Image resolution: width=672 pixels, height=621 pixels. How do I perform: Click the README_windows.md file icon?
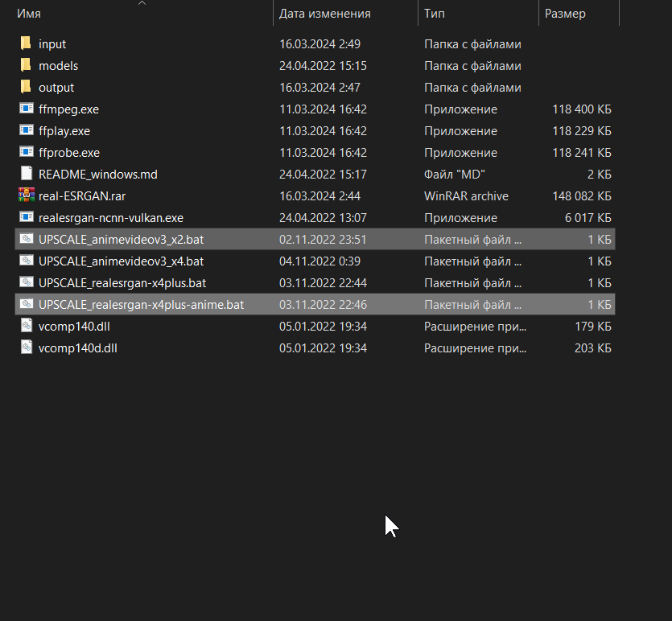tap(26, 174)
